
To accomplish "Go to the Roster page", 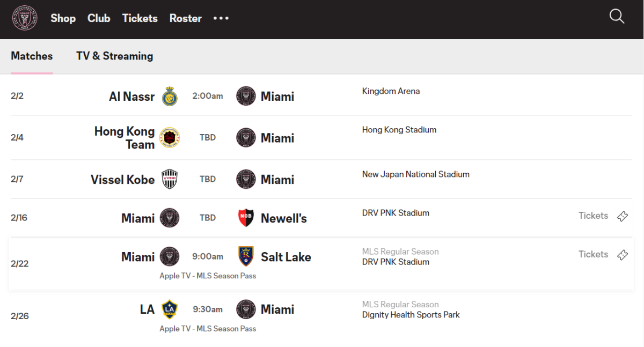I will pos(186,18).
